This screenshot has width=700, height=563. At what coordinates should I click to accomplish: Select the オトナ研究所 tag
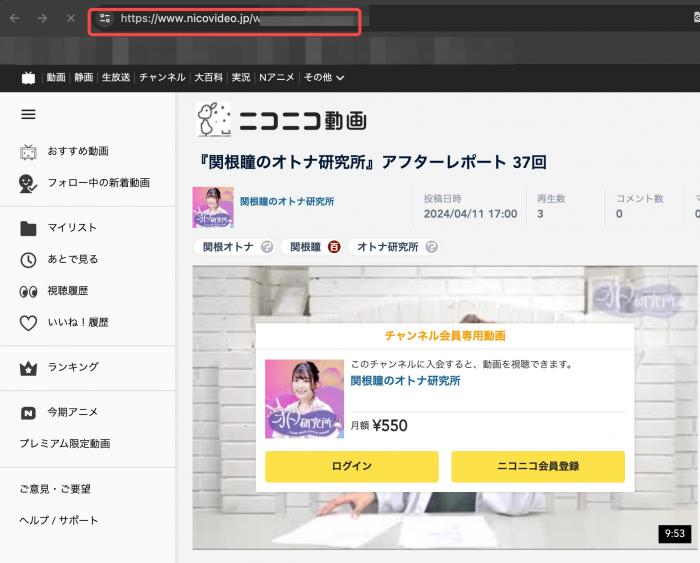point(388,247)
